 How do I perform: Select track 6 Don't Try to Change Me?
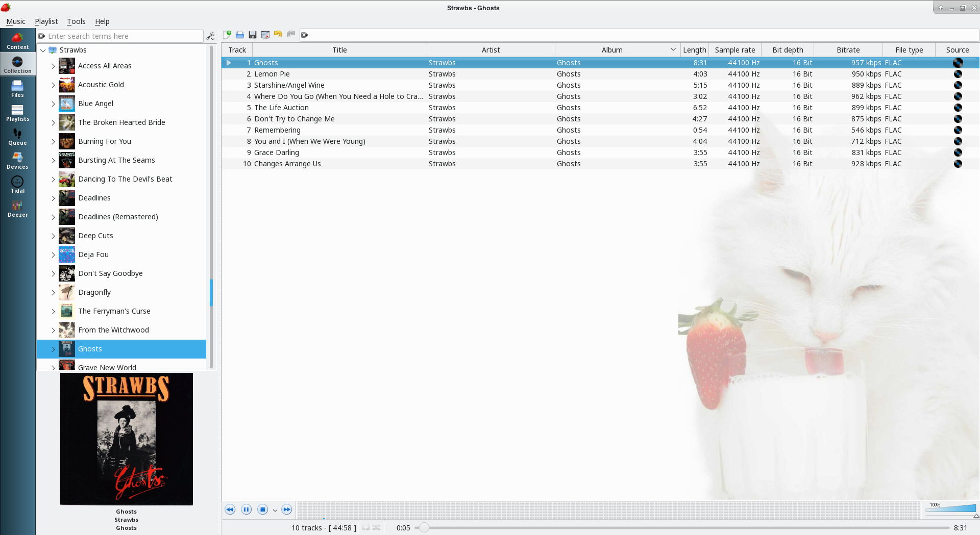(600, 119)
